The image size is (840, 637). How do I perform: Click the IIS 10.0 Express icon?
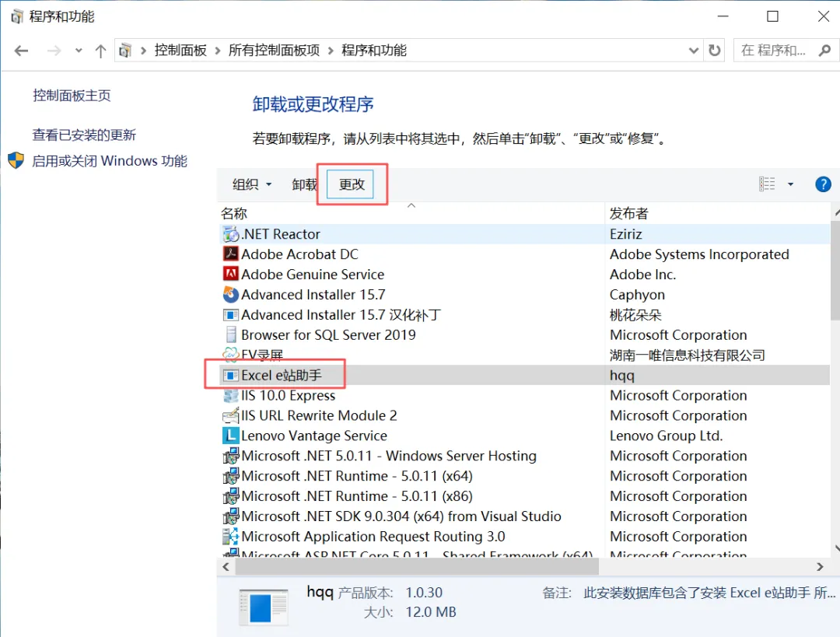pyautogui.click(x=230, y=395)
